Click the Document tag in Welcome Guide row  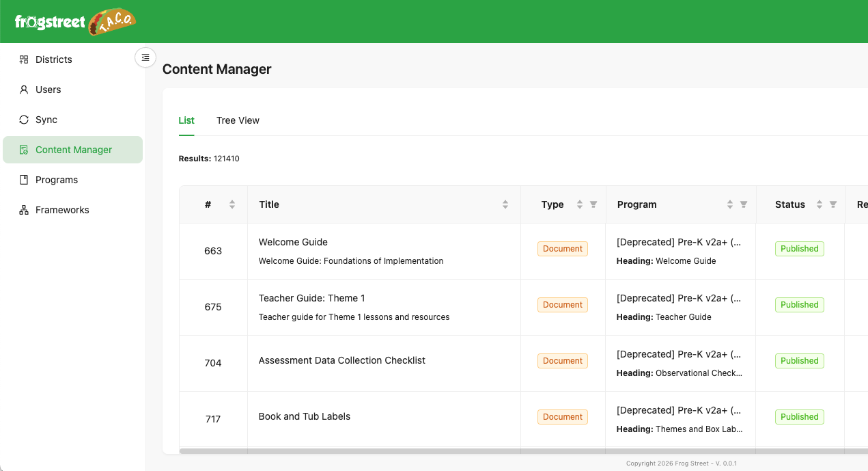click(563, 249)
